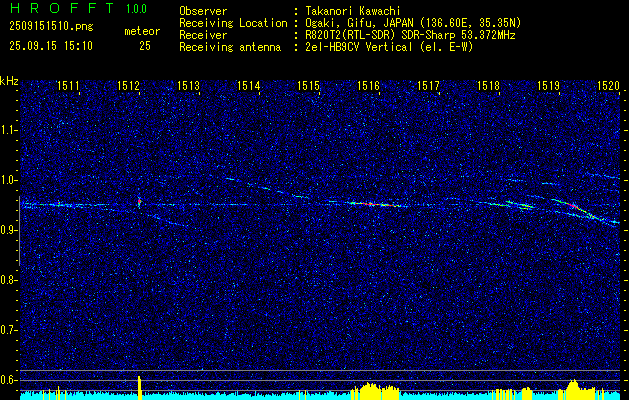Click the 1516 time axis label
The image size is (629, 400).
[368, 85]
